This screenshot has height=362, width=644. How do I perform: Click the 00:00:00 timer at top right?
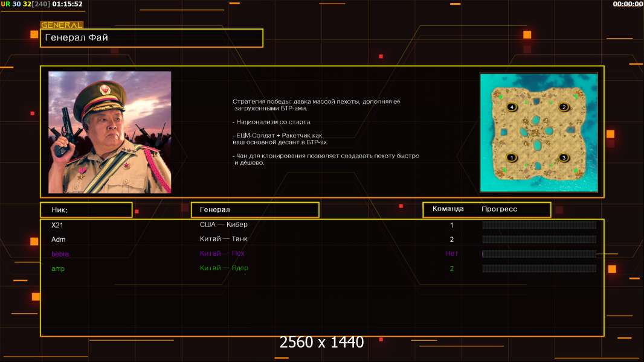pos(628,4)
